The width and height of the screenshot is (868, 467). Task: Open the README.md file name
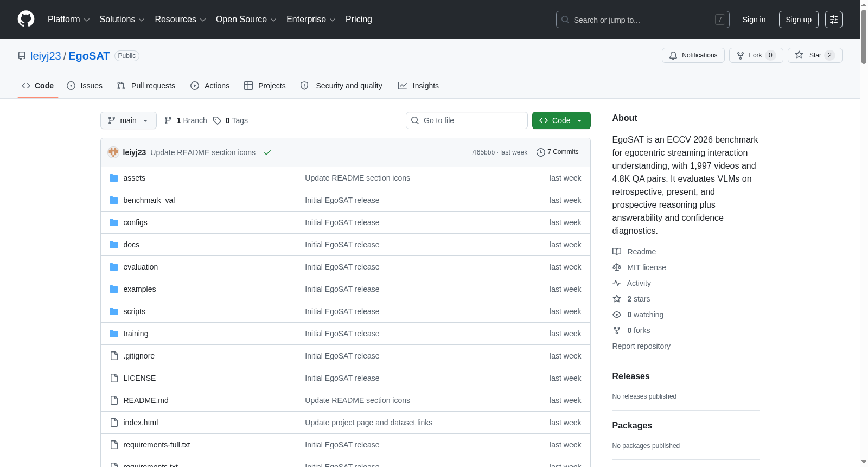coord(146,400)
